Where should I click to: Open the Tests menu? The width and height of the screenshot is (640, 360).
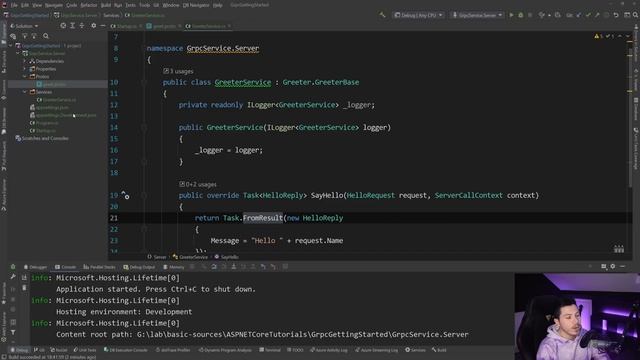(x=130, y=5)
